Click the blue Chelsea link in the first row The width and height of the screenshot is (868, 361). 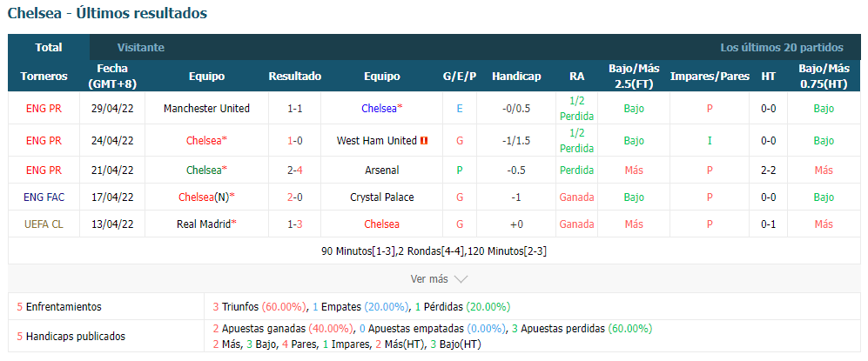380,109
